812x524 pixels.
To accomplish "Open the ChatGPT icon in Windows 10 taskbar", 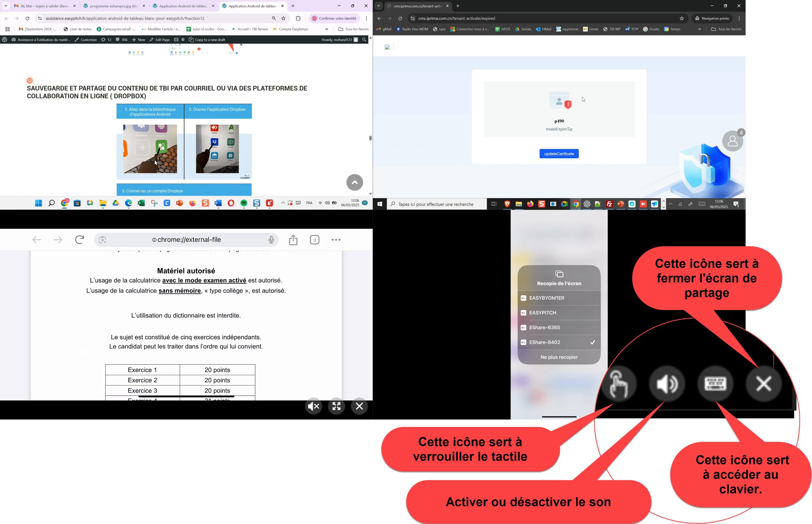I will 587,204.
